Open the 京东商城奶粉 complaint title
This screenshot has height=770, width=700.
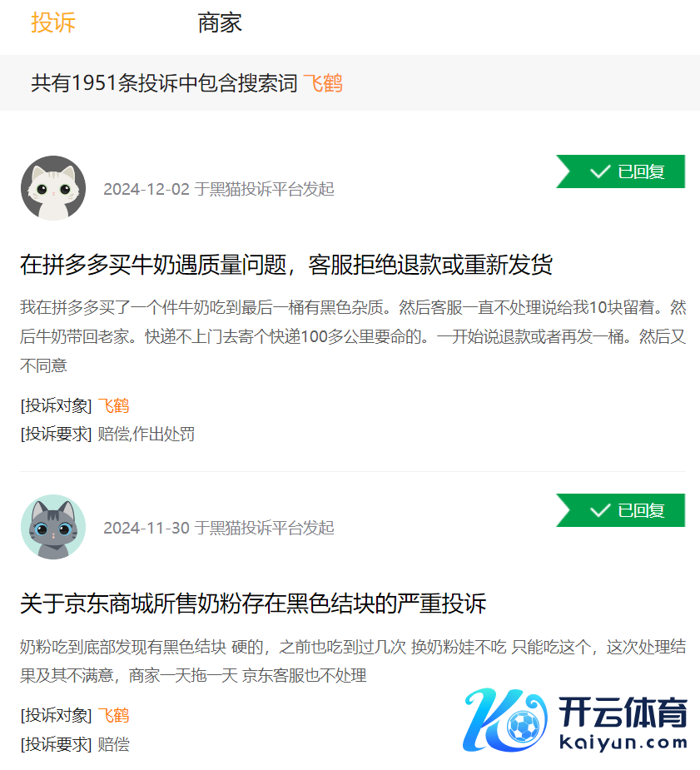(253, 604)
